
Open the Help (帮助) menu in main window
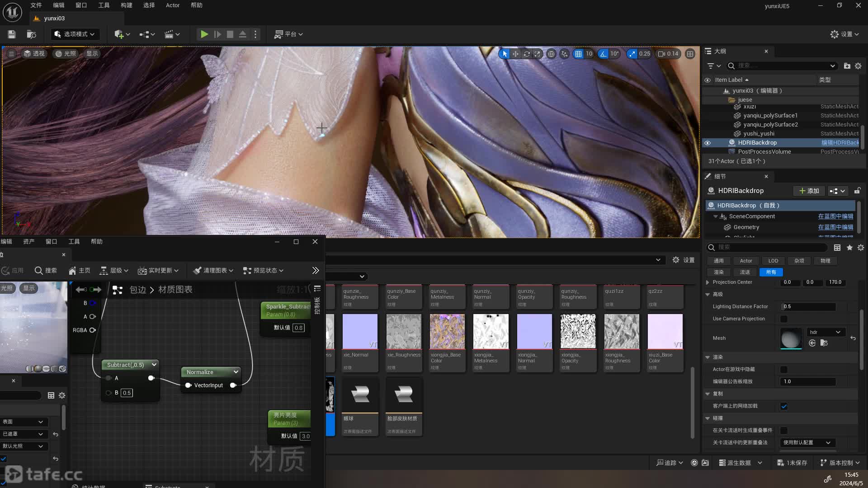tap(197, 5)
